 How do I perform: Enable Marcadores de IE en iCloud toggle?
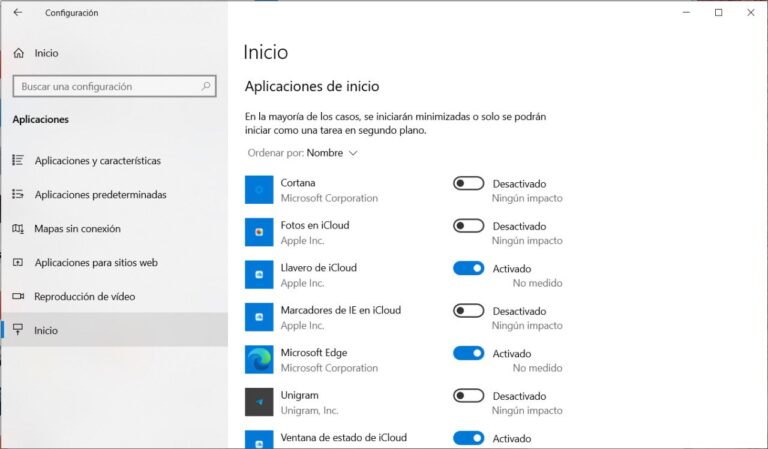point(468,311)
